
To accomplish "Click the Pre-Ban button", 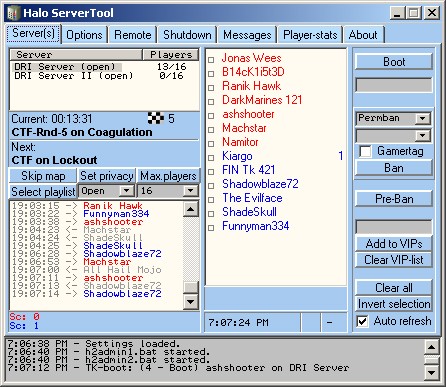I will point(394,199).
